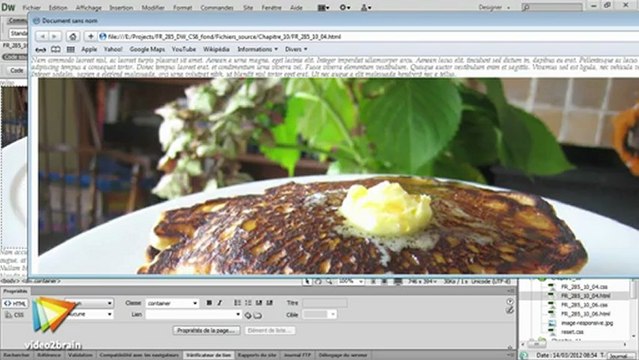639x360 pixels.
Task: Open the Commandes menu
Action: tap(217, 8)
